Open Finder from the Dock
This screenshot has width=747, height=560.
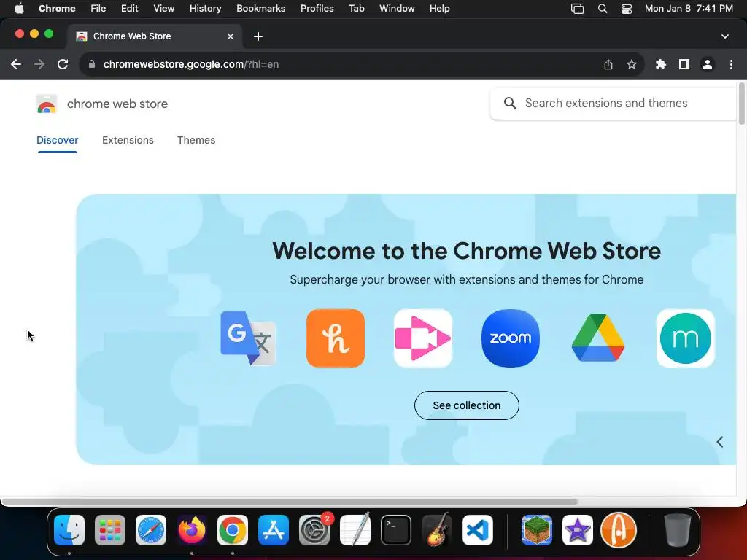click(69, 530)
